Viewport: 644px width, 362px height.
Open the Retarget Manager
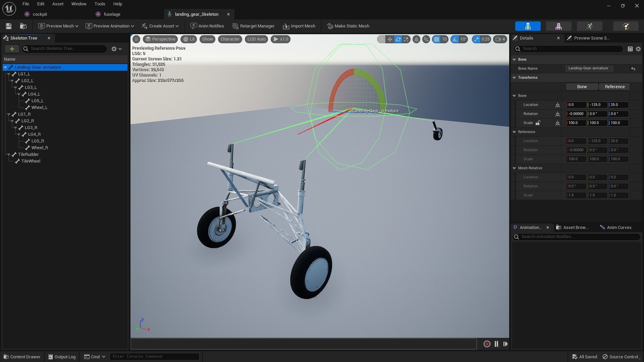[x=253, y=26]
